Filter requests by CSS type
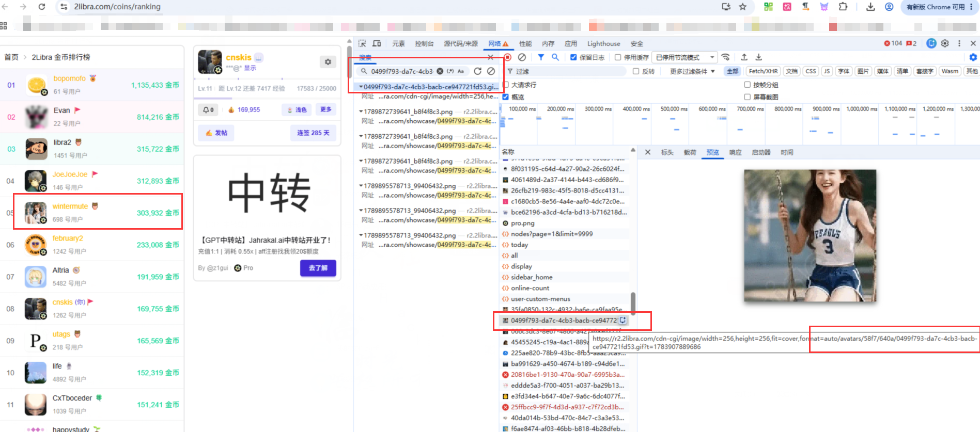This screenshot has height=432, width=980. point(811,71)
